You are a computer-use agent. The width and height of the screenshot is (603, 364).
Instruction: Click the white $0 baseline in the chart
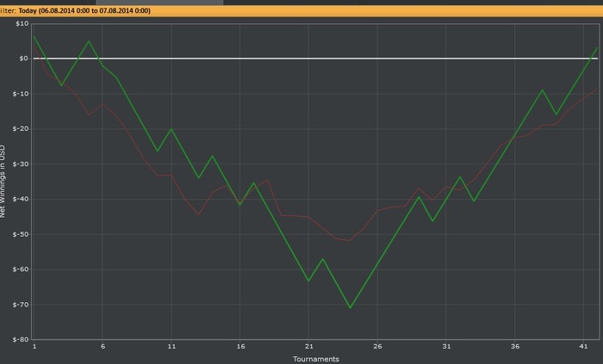(x=315, y=59)
